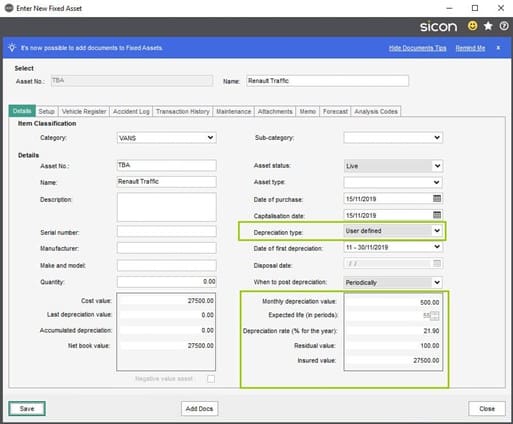Click the Remind Me link
The width and height of the screenshot is (513, 424).
(x=470, y=48)
